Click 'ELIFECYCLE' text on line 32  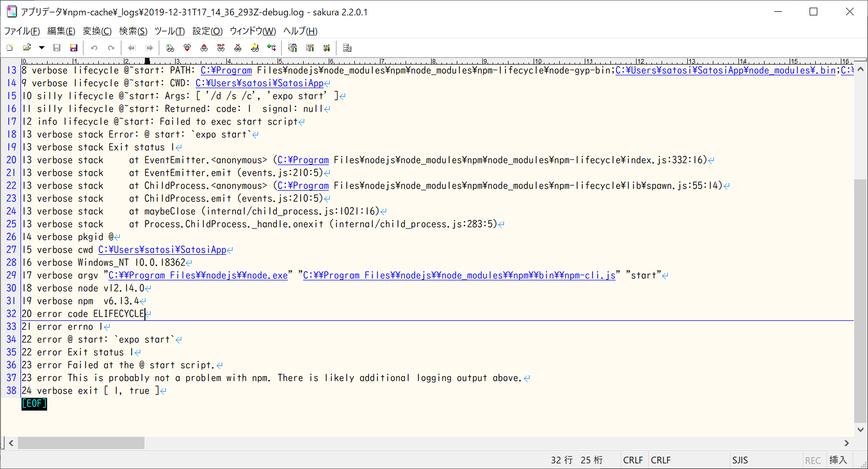tap(119, 314)
